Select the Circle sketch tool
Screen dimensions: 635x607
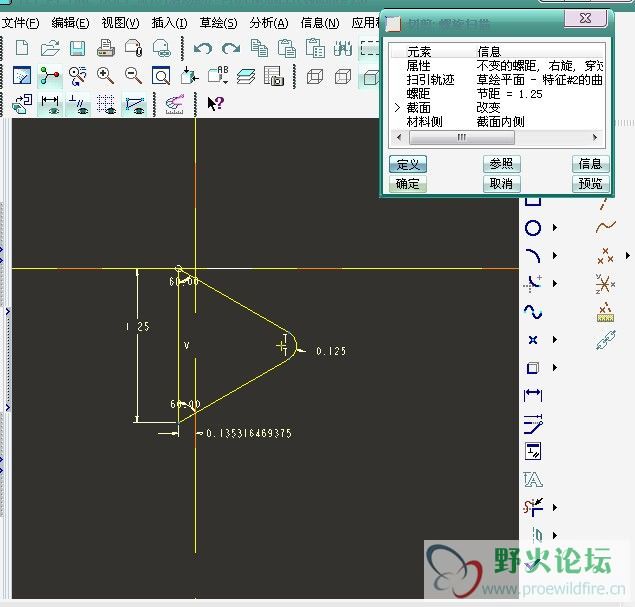[533, 228]
